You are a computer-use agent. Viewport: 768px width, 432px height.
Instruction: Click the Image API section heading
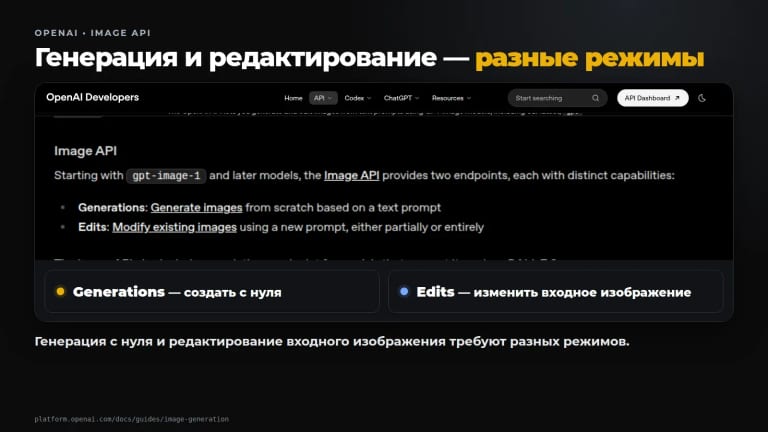pyautogui.click(x=86, y=151)
